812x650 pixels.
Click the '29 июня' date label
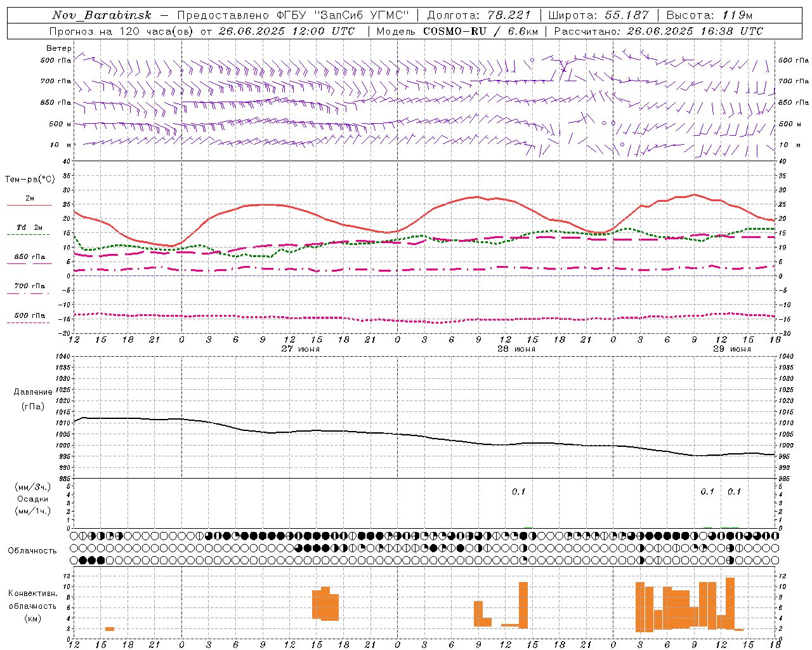732,348
